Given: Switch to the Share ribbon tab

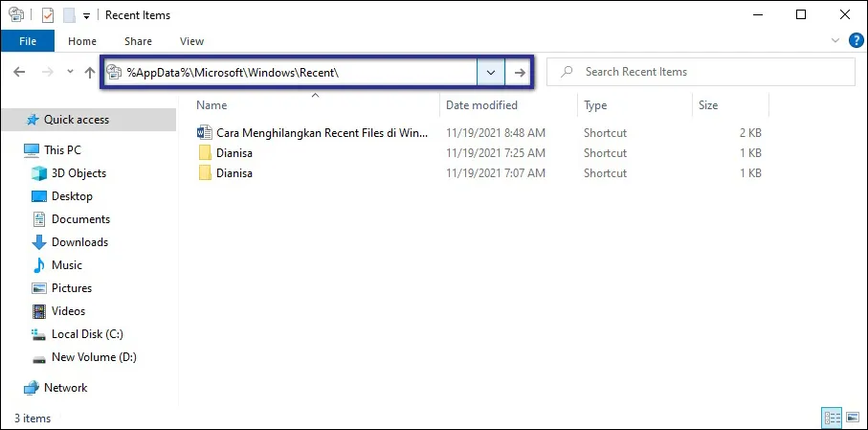Looking at the screenshot, I should (x=138, y=41).
